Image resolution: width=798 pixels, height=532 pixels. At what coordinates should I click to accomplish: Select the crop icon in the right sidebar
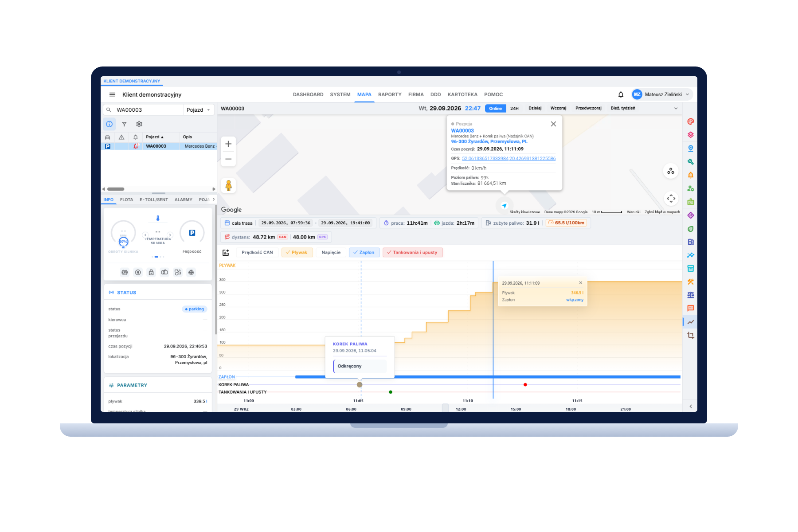pos(691,335)
